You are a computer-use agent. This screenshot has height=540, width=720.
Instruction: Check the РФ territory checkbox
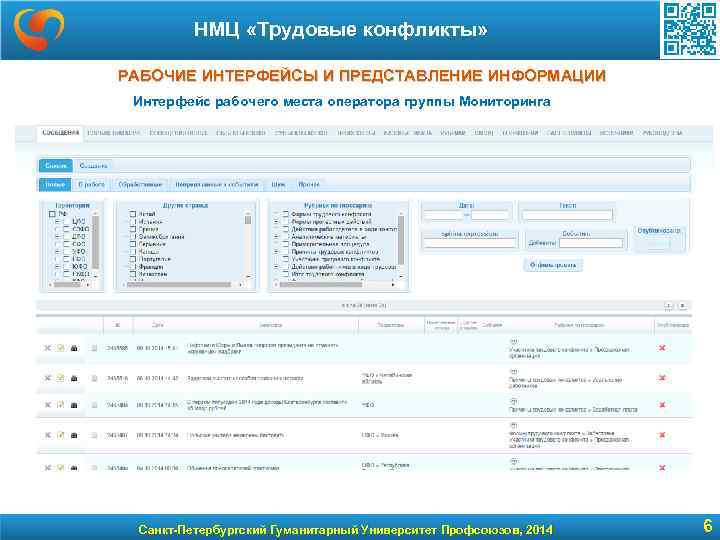click(x=52, y=214)
